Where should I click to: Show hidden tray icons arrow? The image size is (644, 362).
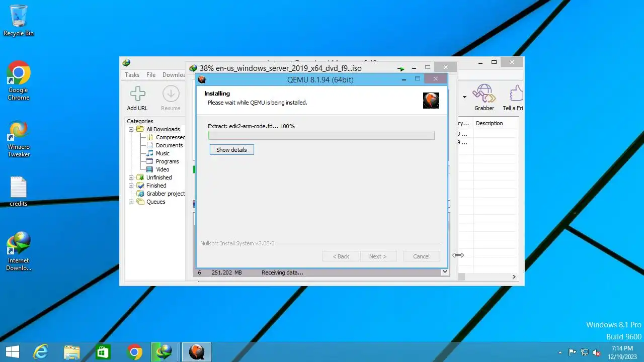(x=560, y=352)
